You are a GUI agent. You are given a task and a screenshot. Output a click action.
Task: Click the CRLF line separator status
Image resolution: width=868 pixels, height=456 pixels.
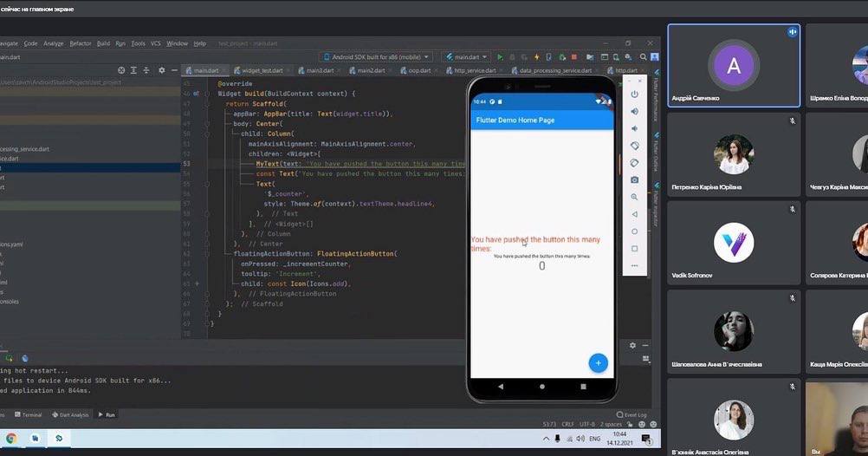[x=567, y=425]
